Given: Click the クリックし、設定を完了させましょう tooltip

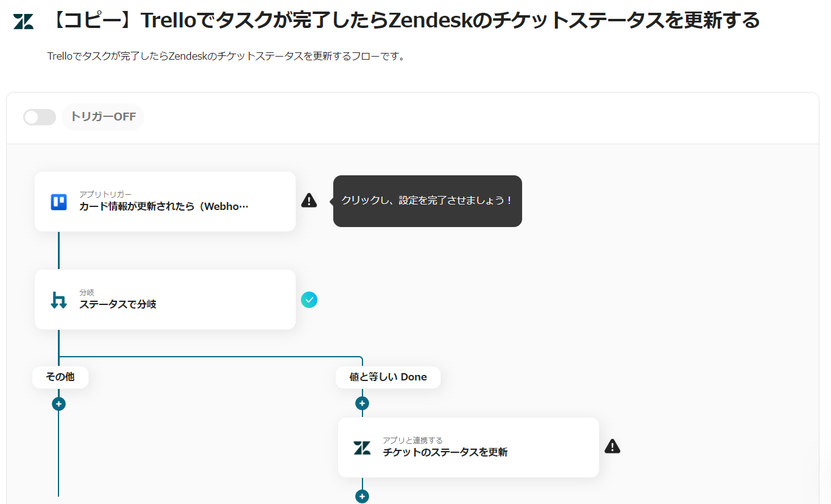Looking at the screenshot, I should [x=427, y=201].
